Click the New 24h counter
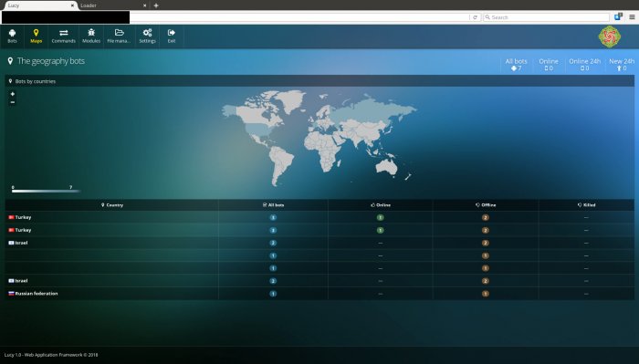Viewport: 639px width, 364px height. click(x=622, y=65)
